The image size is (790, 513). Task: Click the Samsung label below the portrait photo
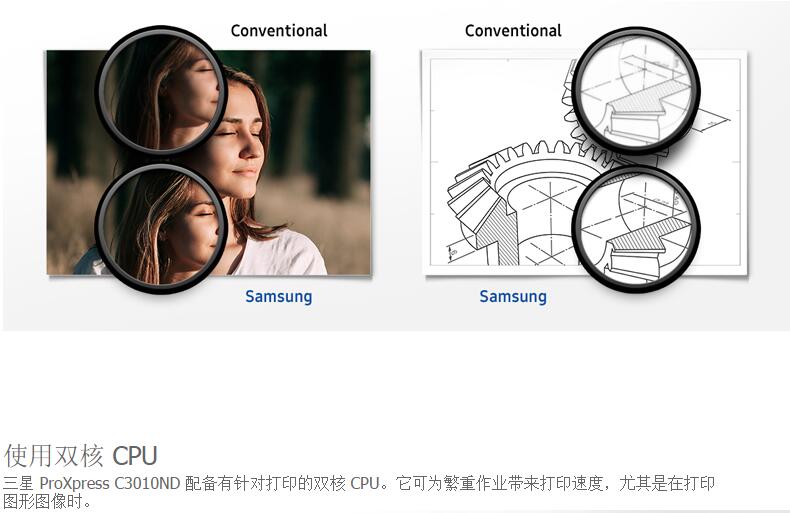click(279, 296)
